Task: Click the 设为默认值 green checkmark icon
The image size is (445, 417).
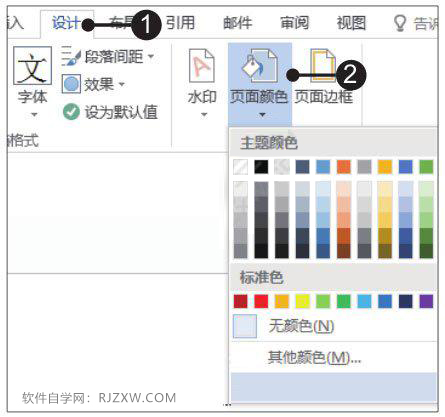Action: 71,112
